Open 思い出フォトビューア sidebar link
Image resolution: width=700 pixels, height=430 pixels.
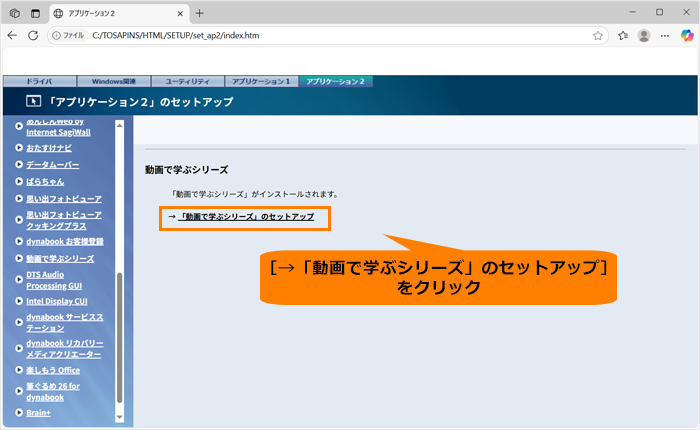click(x=64, y=199)
